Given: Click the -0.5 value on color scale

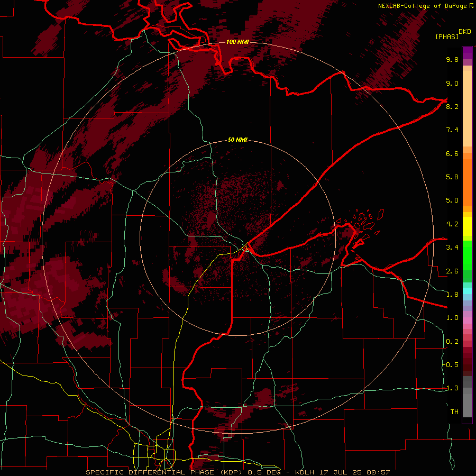Looking at the screenshot, I should pyautogui.click(x=450, y=365).
